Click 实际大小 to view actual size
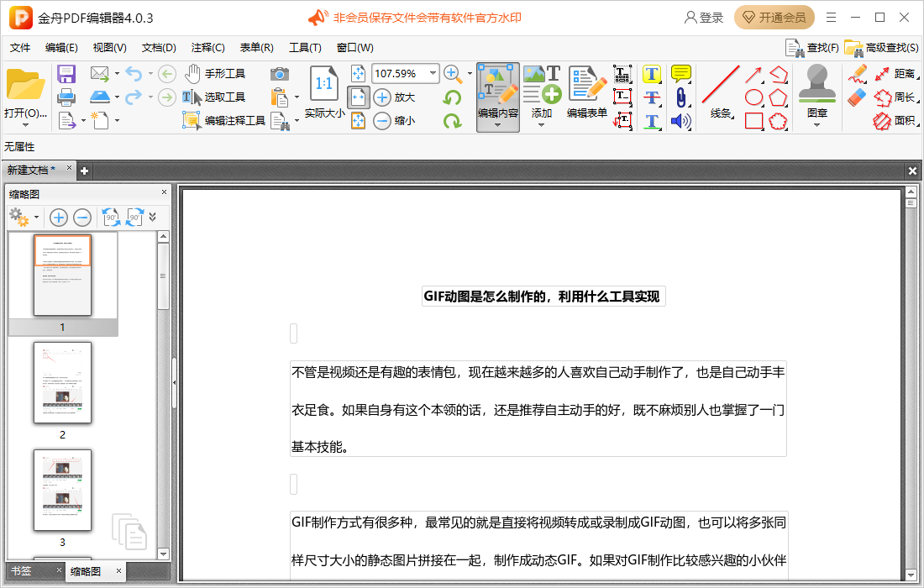This screenshot has height=588, width=924. coord(323,92)
